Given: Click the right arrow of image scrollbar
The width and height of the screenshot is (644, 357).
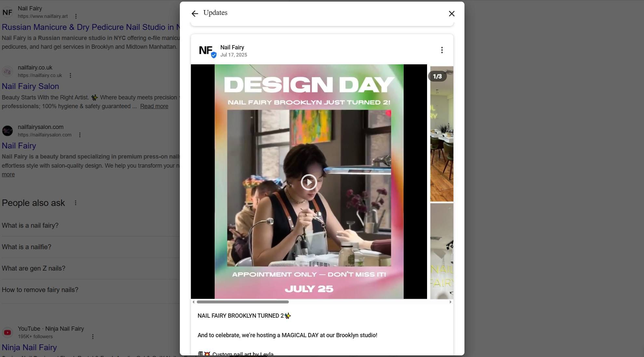Looking at the screenshot, I should [x=450, y=302].
